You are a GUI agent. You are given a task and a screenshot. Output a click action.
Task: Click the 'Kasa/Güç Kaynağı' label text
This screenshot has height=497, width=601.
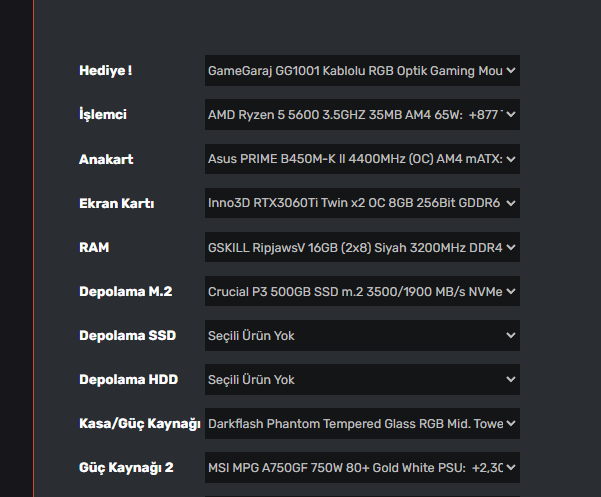click(x=140, y=423)
